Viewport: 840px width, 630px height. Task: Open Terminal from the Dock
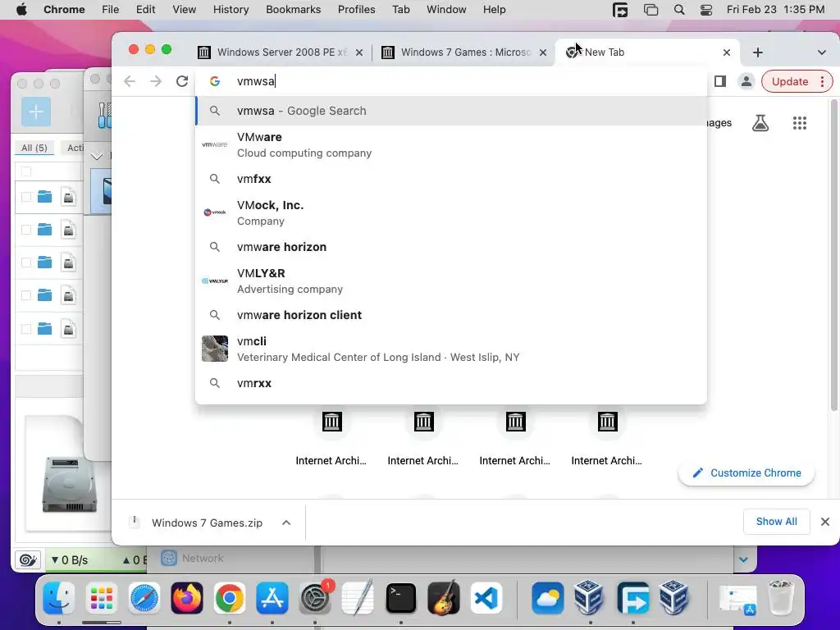point(400,598)
